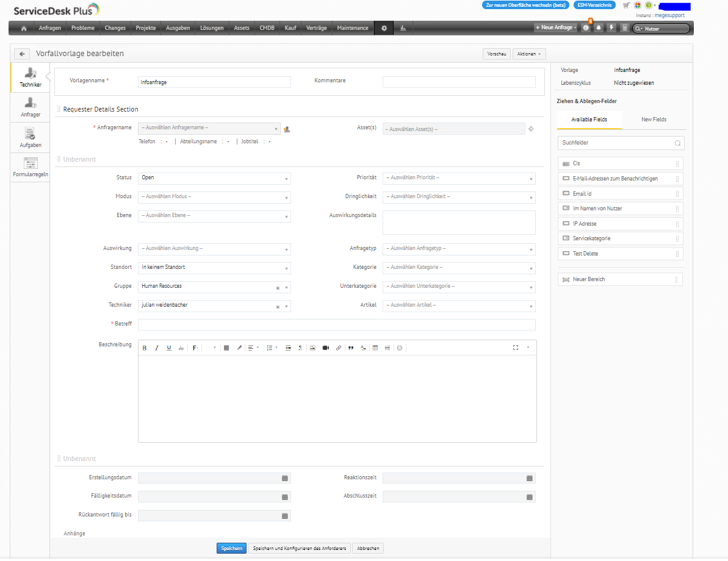Select the IP Adresse available field

click(x=620, y=224)
